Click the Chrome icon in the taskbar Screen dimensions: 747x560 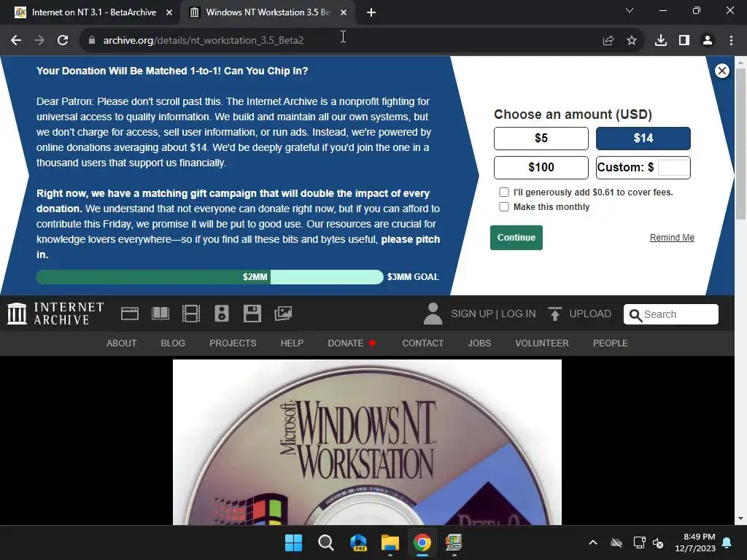tap(422, 542)
